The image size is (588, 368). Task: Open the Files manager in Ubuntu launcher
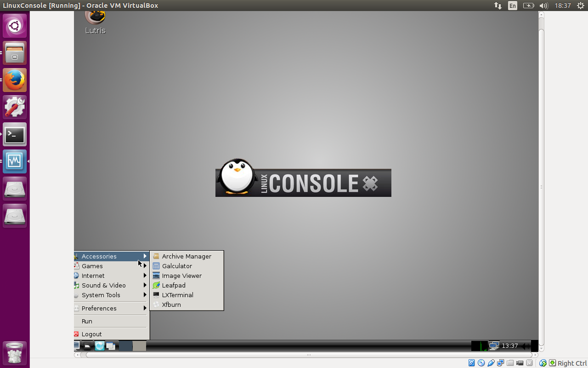pos(15,53)
